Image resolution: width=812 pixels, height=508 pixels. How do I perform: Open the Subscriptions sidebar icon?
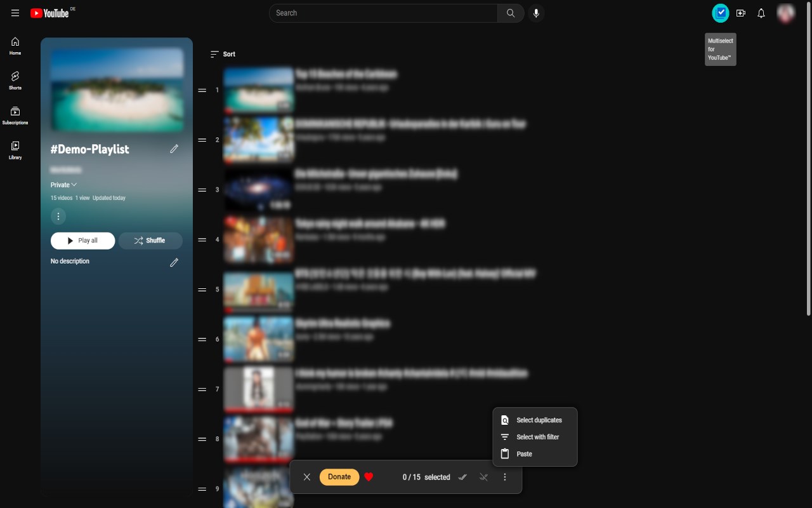tap(15, 115)
